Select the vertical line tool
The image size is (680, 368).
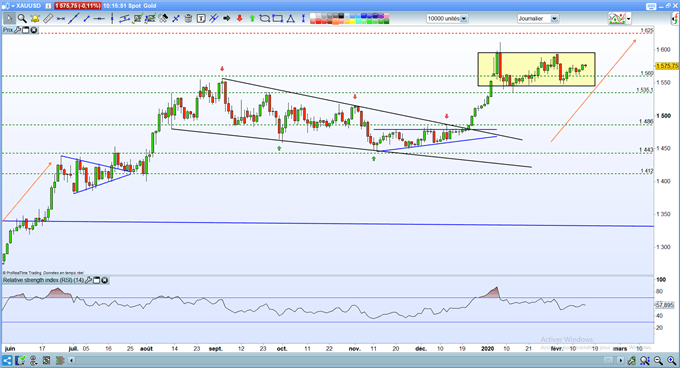point(112,19)
